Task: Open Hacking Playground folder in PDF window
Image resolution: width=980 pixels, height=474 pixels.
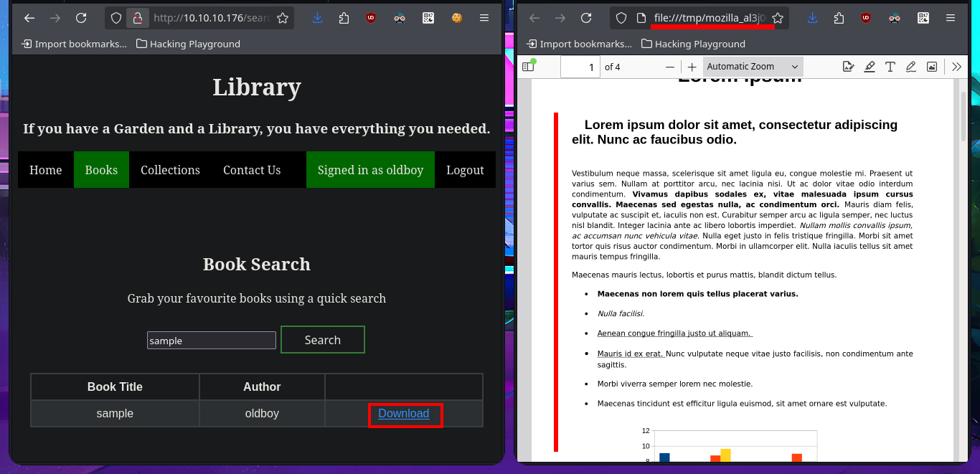Action: point(693,44)
